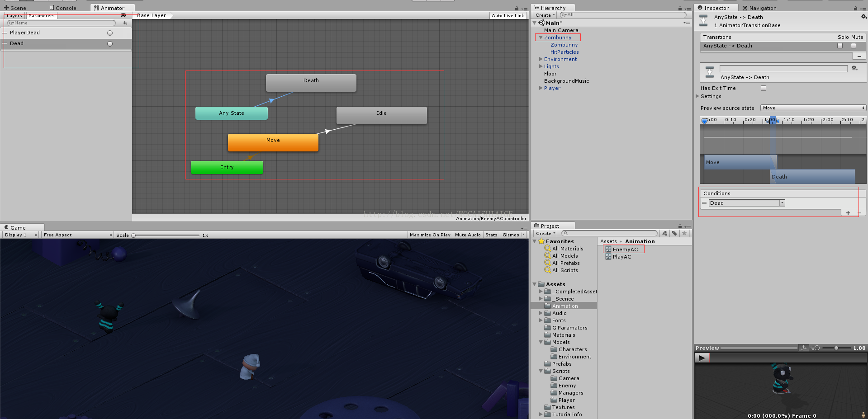Select the Prefabs folder in Assets
This screenshot has height=419, width=868.
561,364
